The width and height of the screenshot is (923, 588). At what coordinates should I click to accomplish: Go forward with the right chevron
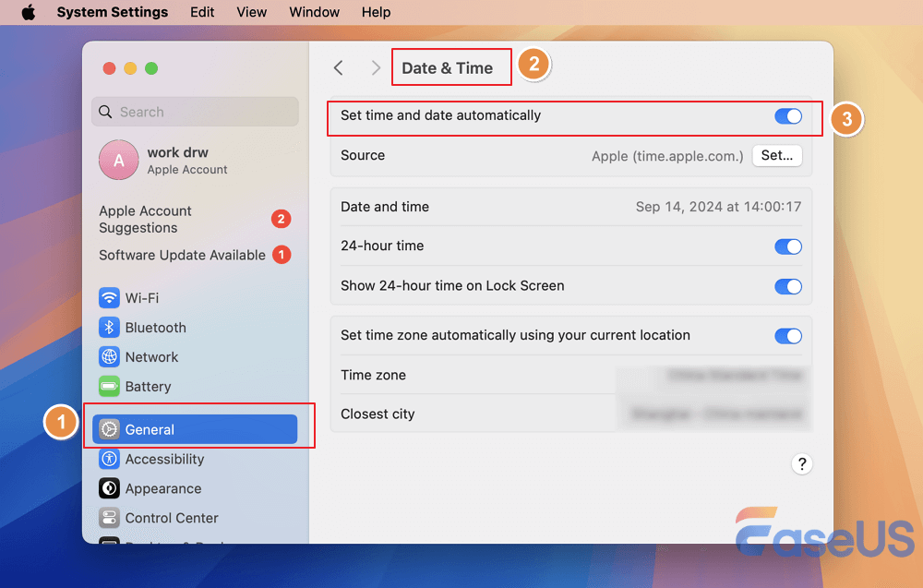376,67
